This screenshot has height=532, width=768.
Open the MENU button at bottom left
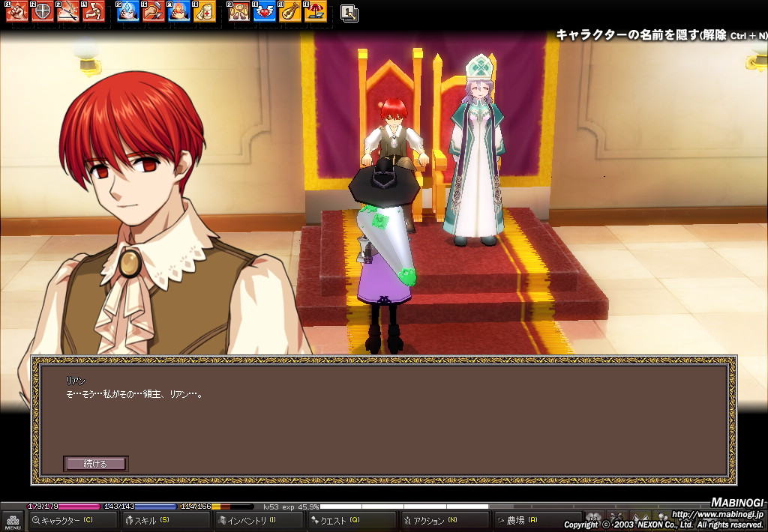[x=13, y=522]
